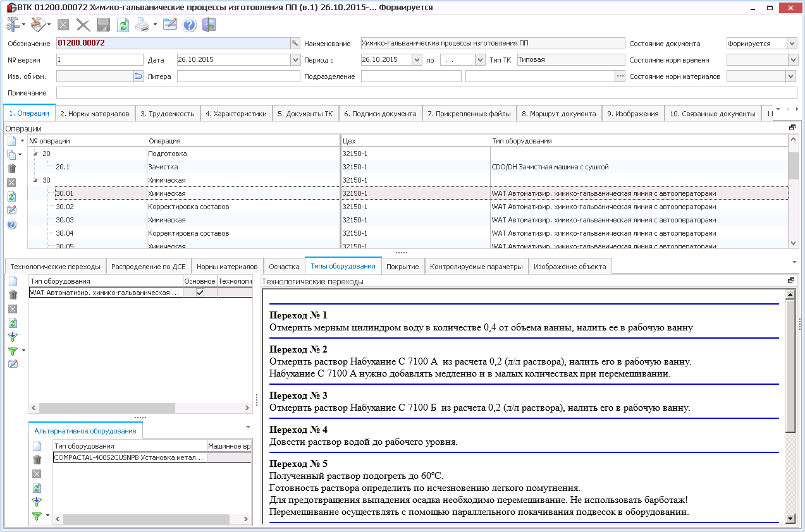The height and width of the screenshot is (532, 805).
Task: Click the refresh icon in the Операции panel
Action: [x=11, y=196]
